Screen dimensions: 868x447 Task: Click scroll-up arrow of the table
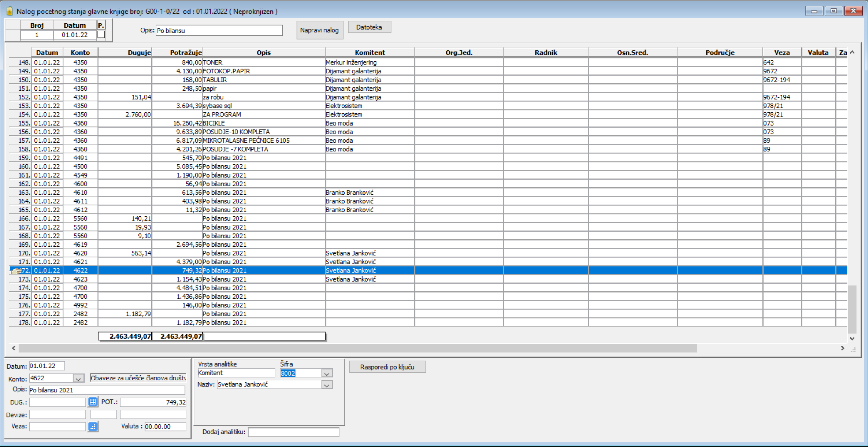coord(852,52)
